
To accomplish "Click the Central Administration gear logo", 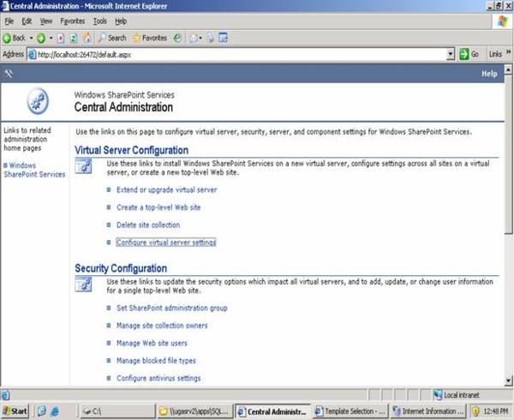I will coord(38,101).
